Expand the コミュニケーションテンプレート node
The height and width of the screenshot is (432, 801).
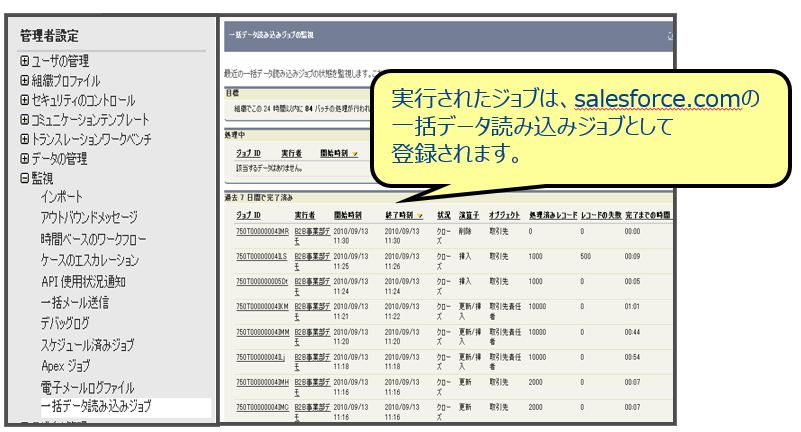[x=25, y=120]
